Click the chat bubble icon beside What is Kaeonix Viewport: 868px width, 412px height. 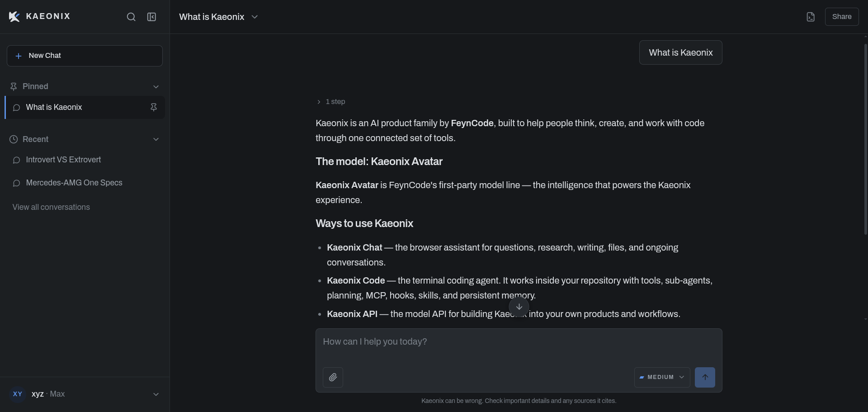[x=16, y=108]
